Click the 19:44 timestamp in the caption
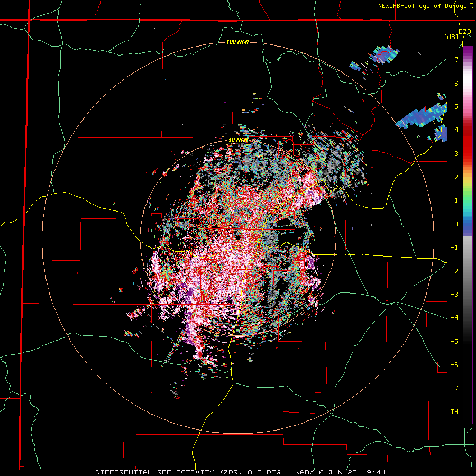The height and width of the screenshot is (476, 476). click(374, 472)
